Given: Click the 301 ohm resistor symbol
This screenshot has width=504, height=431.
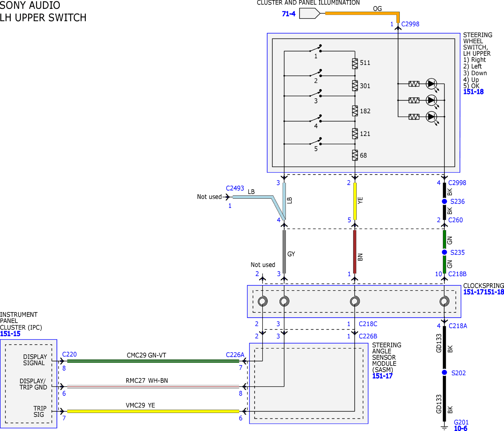Looking at the screenshot, I should [x=355, y=86].
